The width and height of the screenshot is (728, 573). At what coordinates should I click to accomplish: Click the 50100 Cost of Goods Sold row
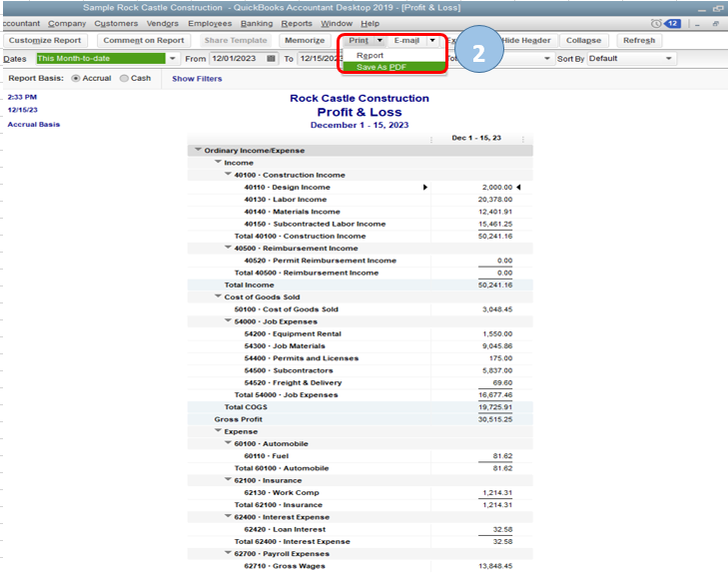pos(361,309)
